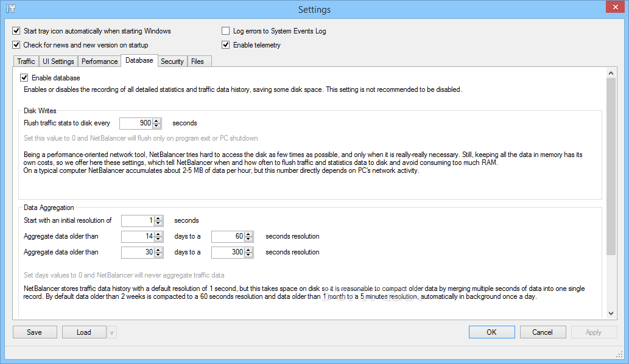Click the Load button
629x364 pixels.
tap(84, 332)
